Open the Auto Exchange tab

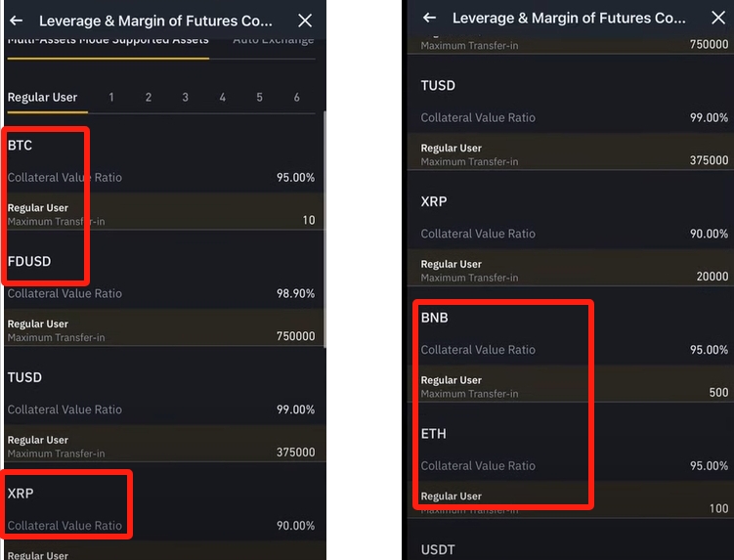coord(273,41)
